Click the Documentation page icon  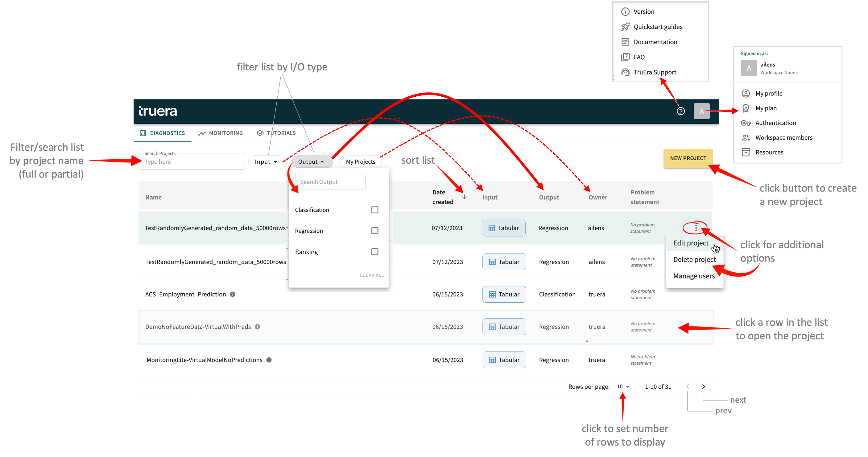625,42
